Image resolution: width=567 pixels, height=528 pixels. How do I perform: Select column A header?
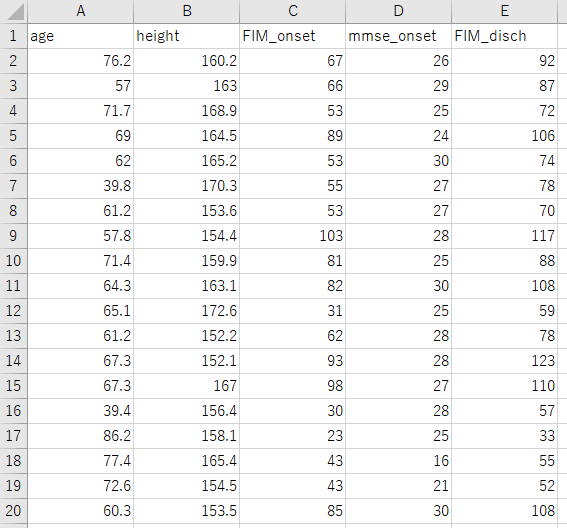coord(80,11)
